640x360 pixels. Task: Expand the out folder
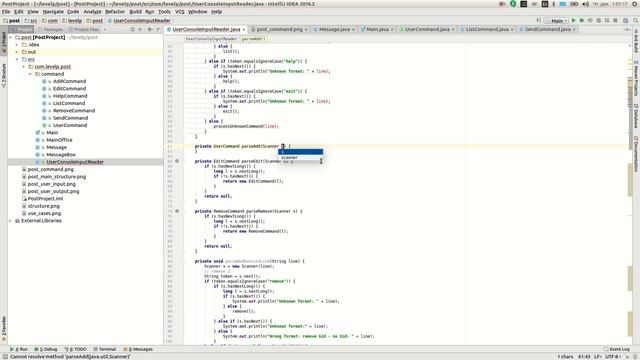click(17, 52)
